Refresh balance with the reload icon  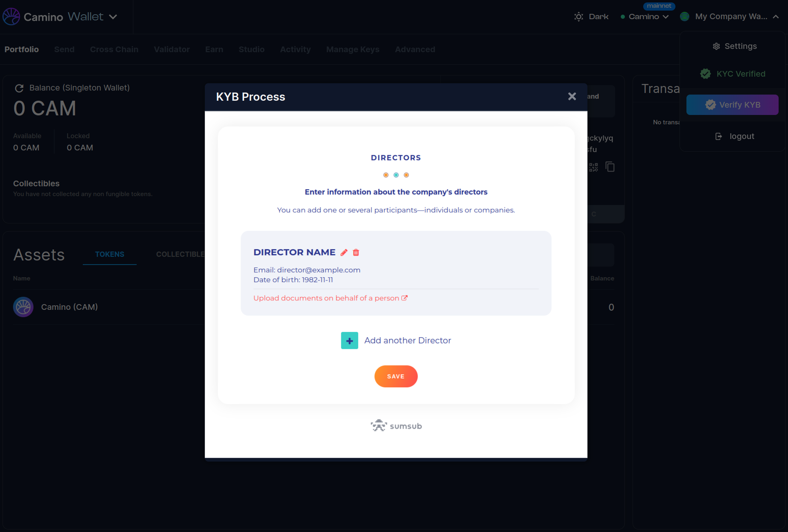pos(19,88)
